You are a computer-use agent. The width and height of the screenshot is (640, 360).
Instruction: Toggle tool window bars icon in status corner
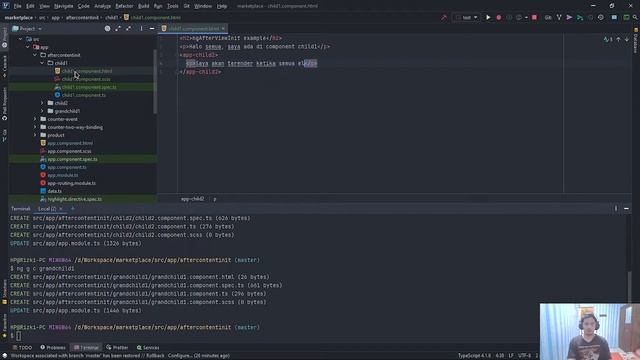(x=4, y=356)
